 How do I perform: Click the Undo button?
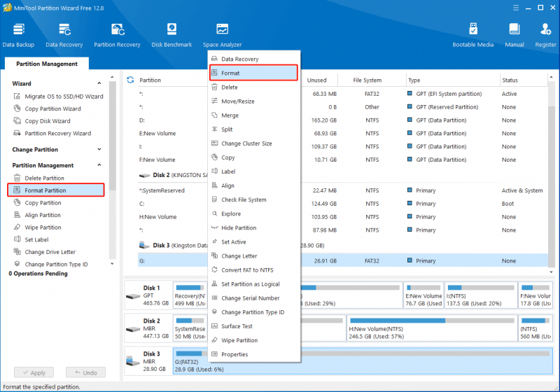click(85, 372)
